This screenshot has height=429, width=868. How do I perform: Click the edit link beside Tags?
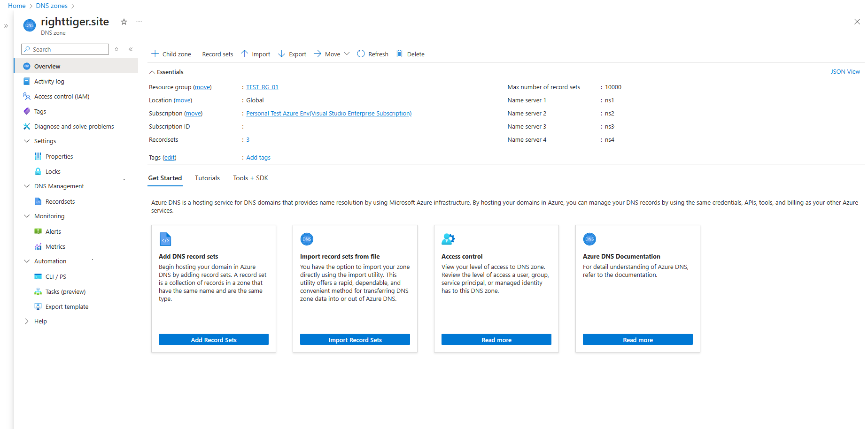coord(170,157)
